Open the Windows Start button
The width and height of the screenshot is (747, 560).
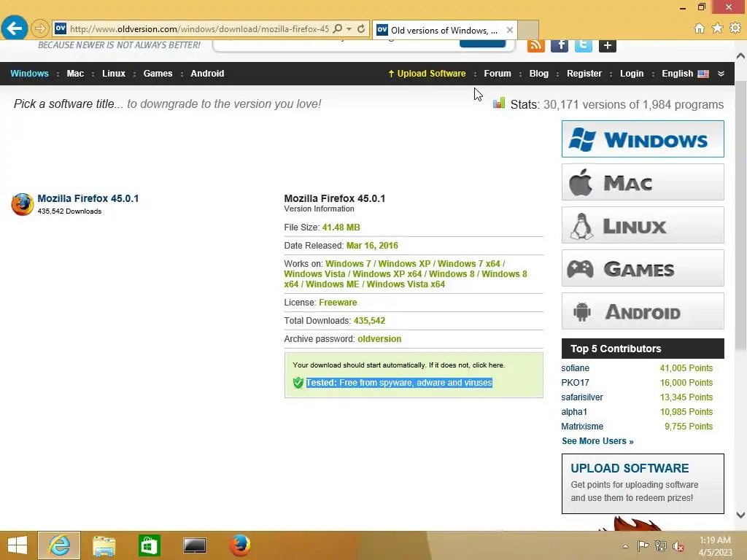pos(18,545)
